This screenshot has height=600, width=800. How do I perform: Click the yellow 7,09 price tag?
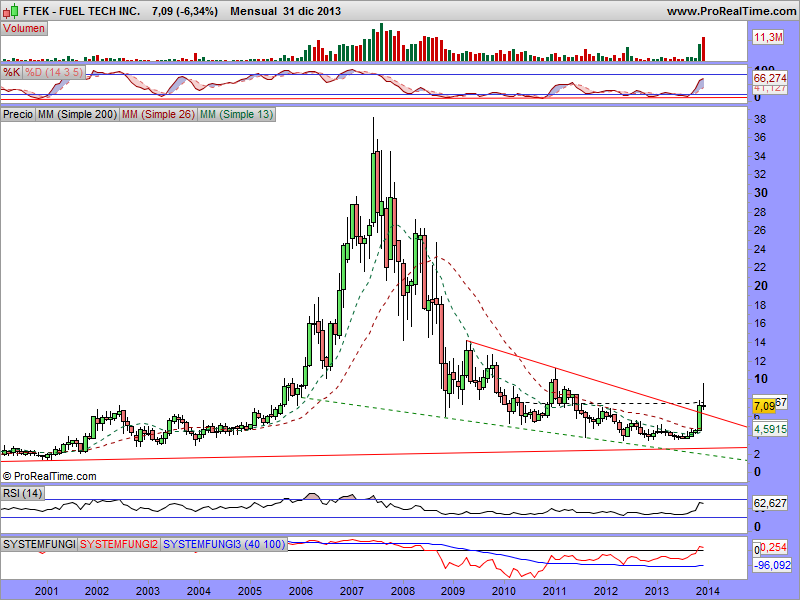coord(764,406)
